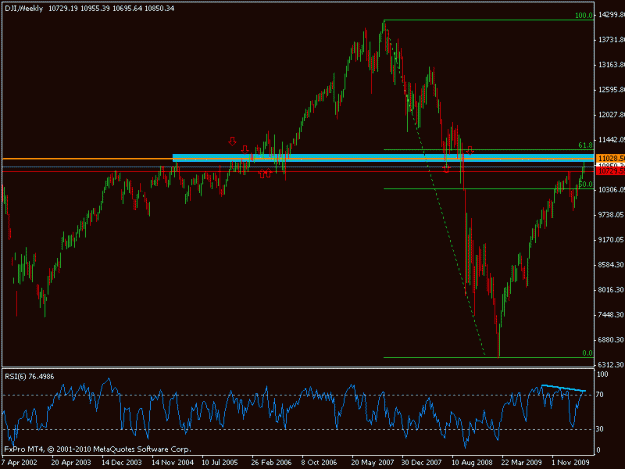The width and height of the screenshot is (625, 469).
Task: Click the 14 Dec 2003 date label
Action: coord(122,462)
